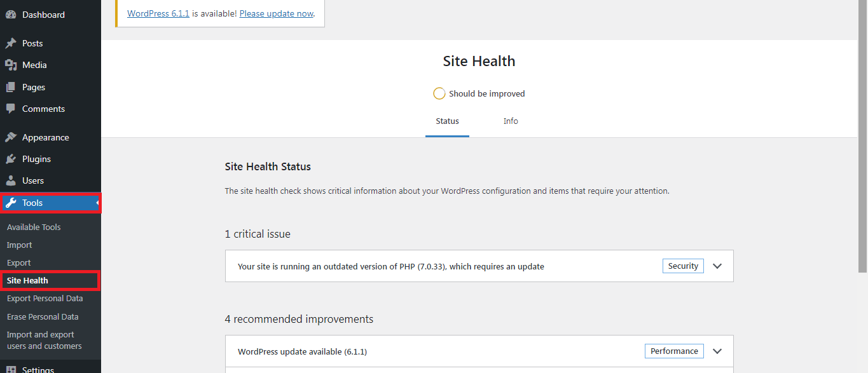Open the Comments menu item
The height and width of the screenshot is (373, 868).
pos(50,109)
